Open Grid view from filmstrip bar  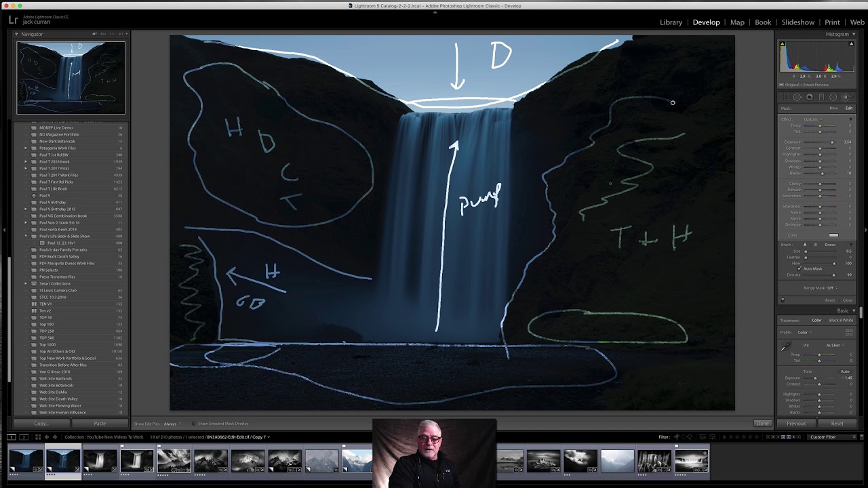point(38,437)
